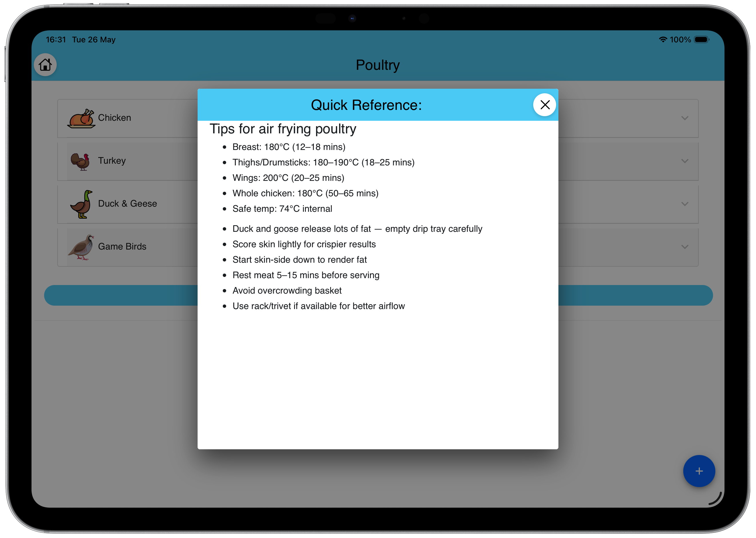Tap 'Avoid overcrowding basket' tip

(x=287, y=290)
